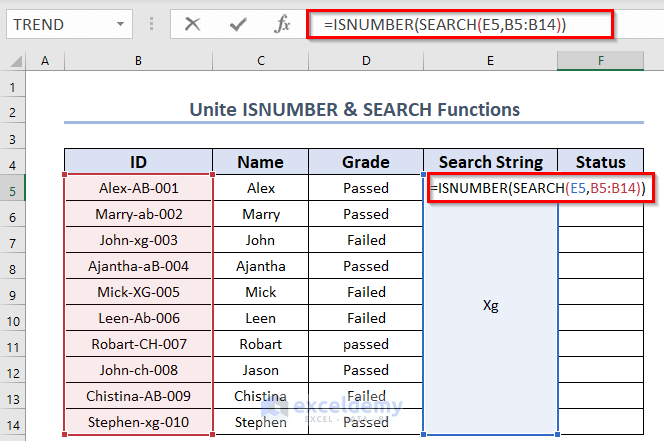Expand the Name Box dropdown arrow

121,24
